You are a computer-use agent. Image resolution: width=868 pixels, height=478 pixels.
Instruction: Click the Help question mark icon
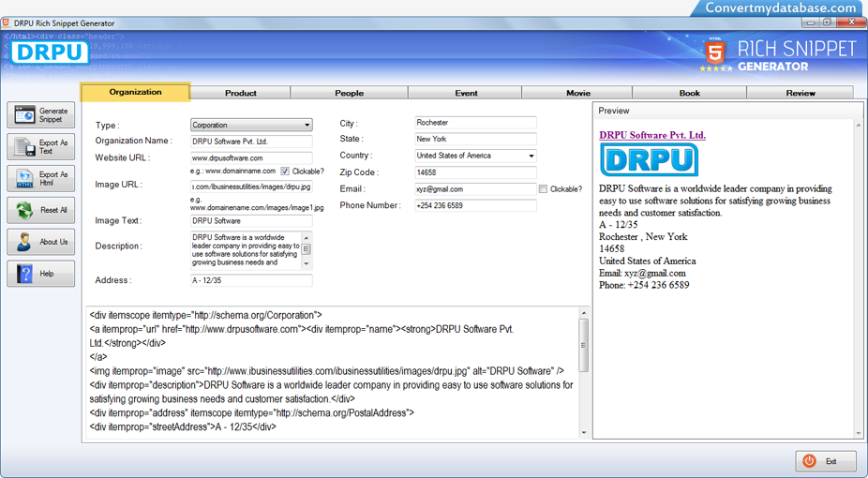tap(24, 274)
